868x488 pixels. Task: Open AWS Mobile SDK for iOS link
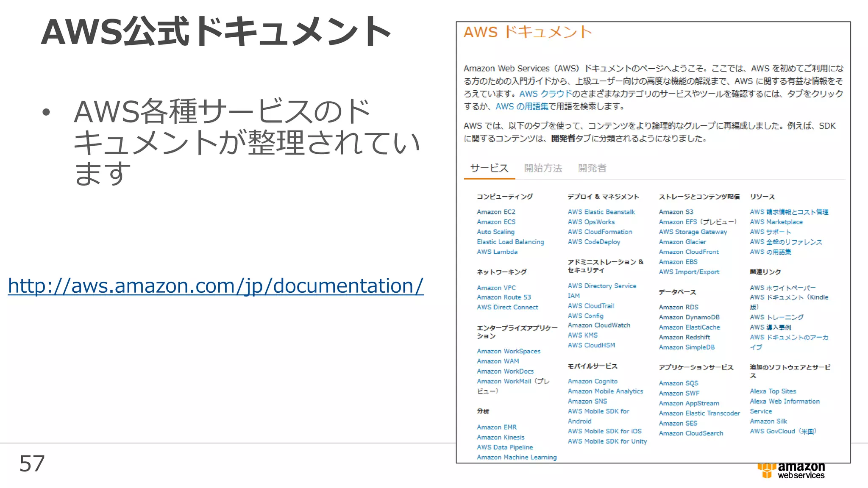(605, 431)
